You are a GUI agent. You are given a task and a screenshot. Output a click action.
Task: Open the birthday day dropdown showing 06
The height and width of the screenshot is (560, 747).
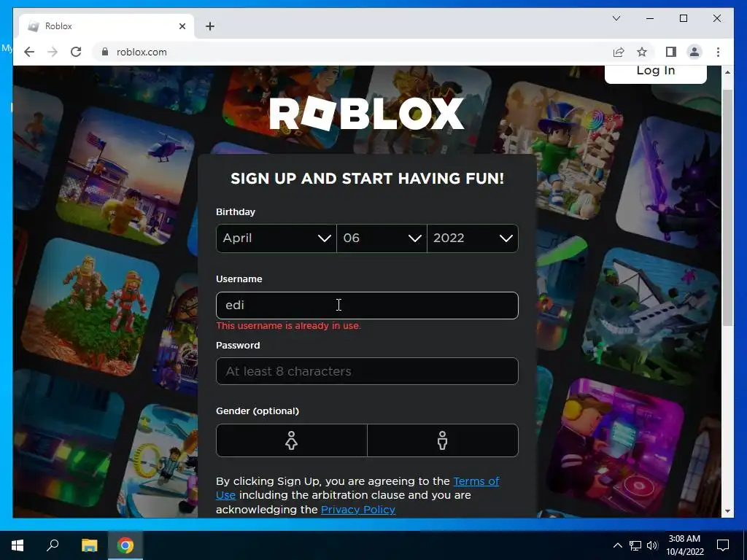point(382,238)
